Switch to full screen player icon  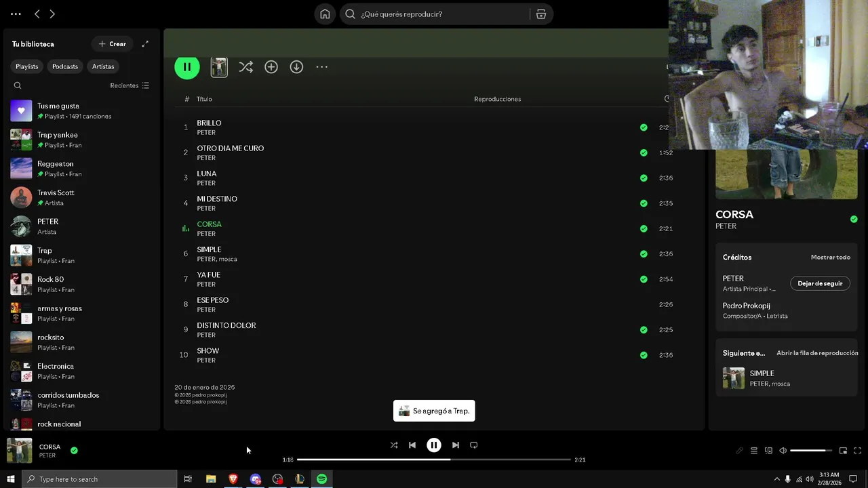coord(857,451)
